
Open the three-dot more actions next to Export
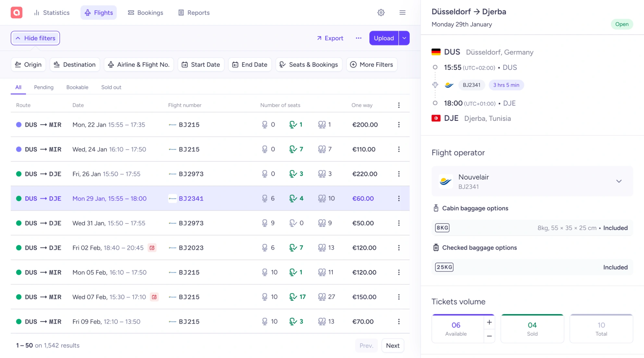pyautogui.click(x=359, y=38)
